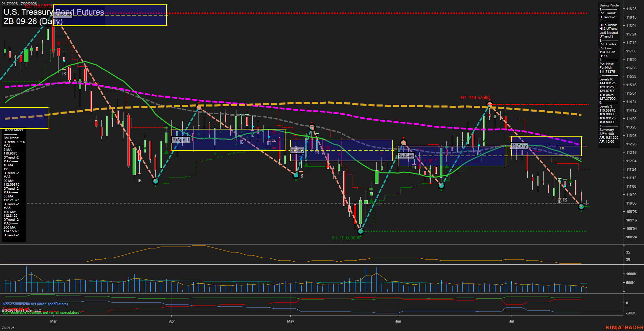Click 'Nonreportable positions net (small speculators)' legend
Image resolution: width=644 pixels, height=331 pixels.
[42, 313]
